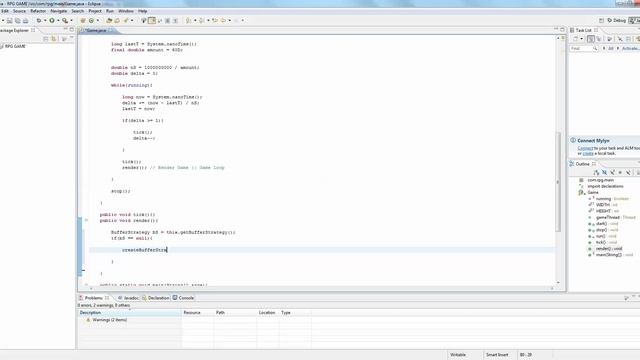Open the Source menu
The width and height of the screenshot is (640, 360).
tap(19, 11)
